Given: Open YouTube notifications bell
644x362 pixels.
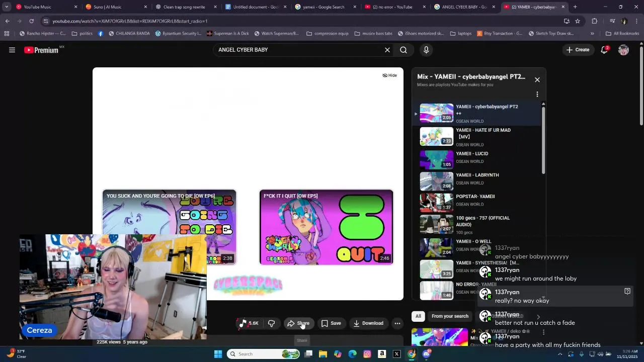Looking at the screenshot, I should [605, 50].
